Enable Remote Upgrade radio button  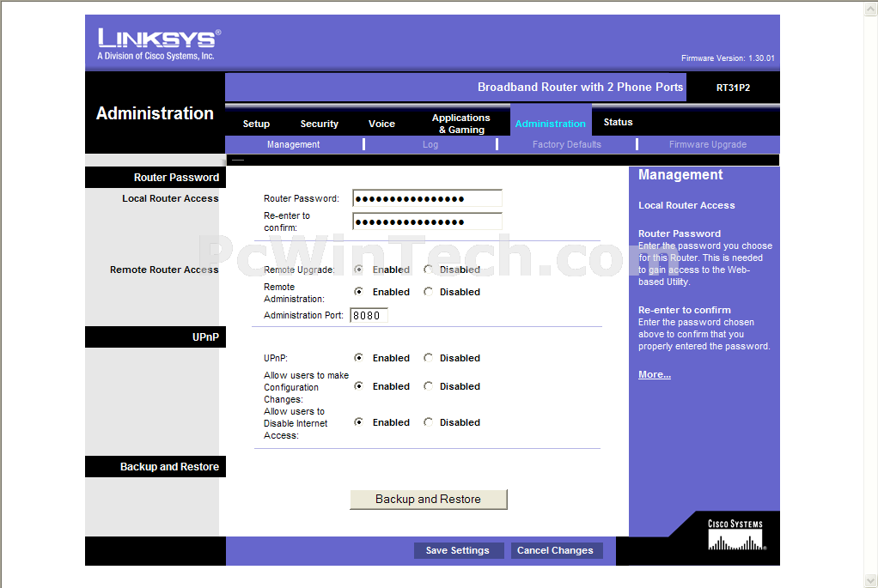(x=358, y=270)
